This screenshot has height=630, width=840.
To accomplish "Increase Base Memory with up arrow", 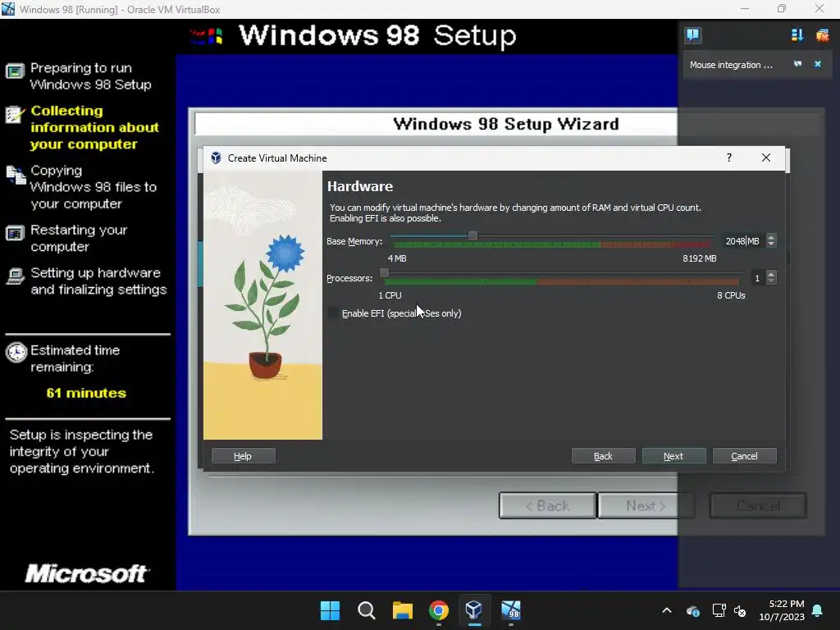I will click(771, 238).
